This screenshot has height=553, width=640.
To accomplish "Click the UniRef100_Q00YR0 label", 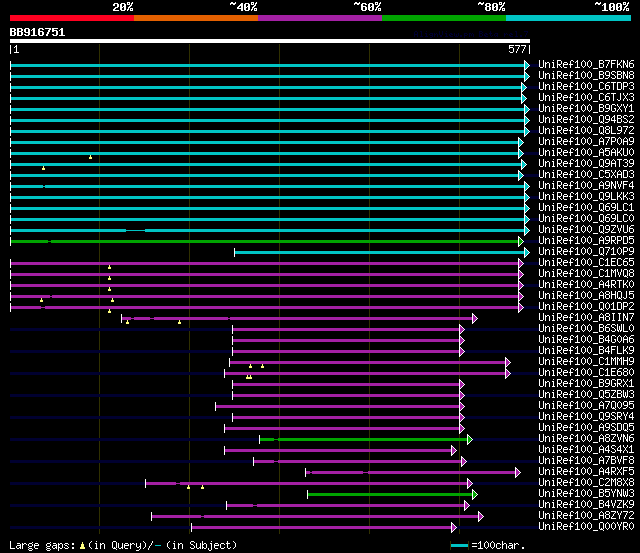I will tap(586, 527).
